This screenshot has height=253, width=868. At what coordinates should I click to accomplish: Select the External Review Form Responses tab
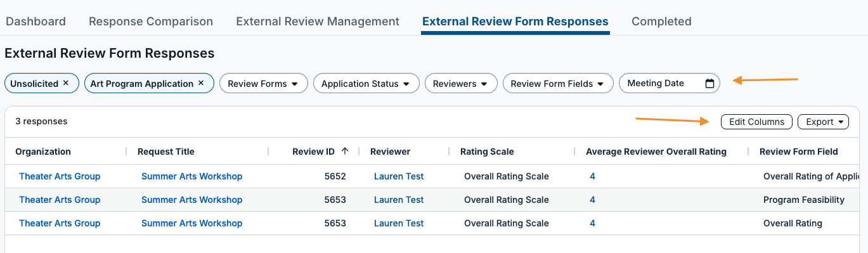(515, 22)
